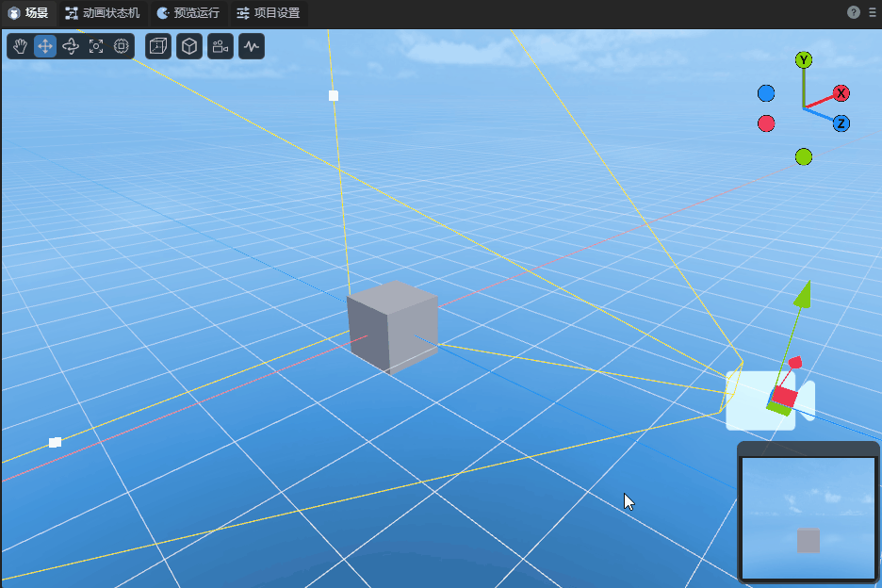882x588 pixels.
Task: Activate the move transform tool
Action: tap(45, 46)
